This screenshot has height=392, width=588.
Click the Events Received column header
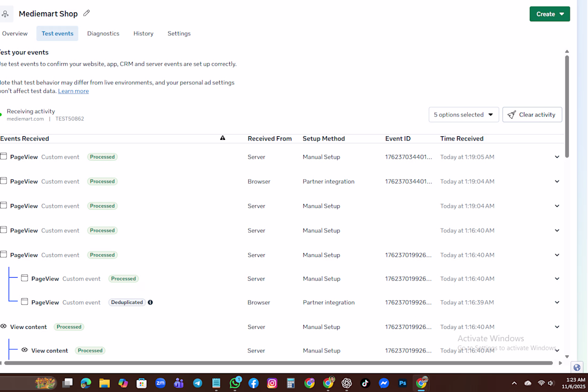pyautogui.click(x=25, y=139)
